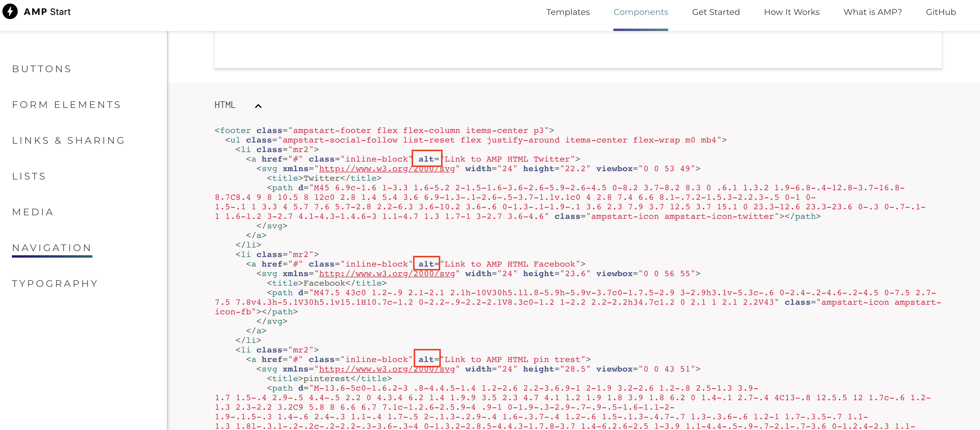Open the MEDIA components section
The width and height of the screenshot is (980, 430).
[33, 212]
